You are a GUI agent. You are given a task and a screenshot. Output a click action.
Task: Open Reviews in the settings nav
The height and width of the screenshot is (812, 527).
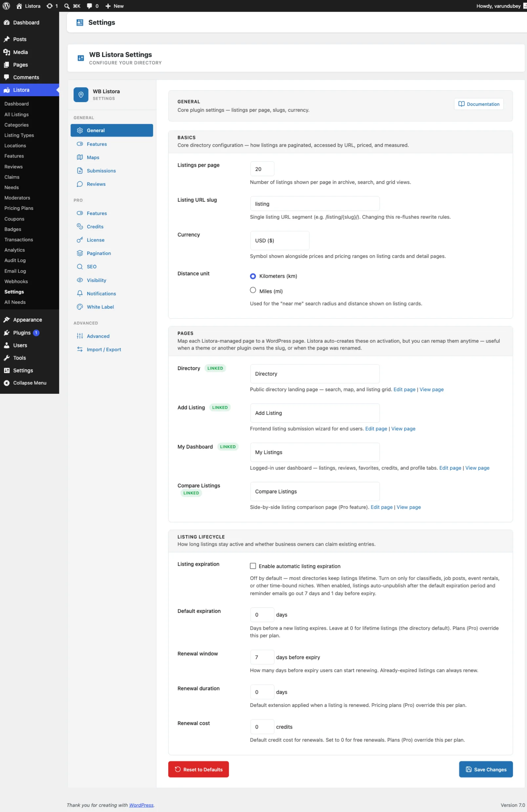click(96, 184)
